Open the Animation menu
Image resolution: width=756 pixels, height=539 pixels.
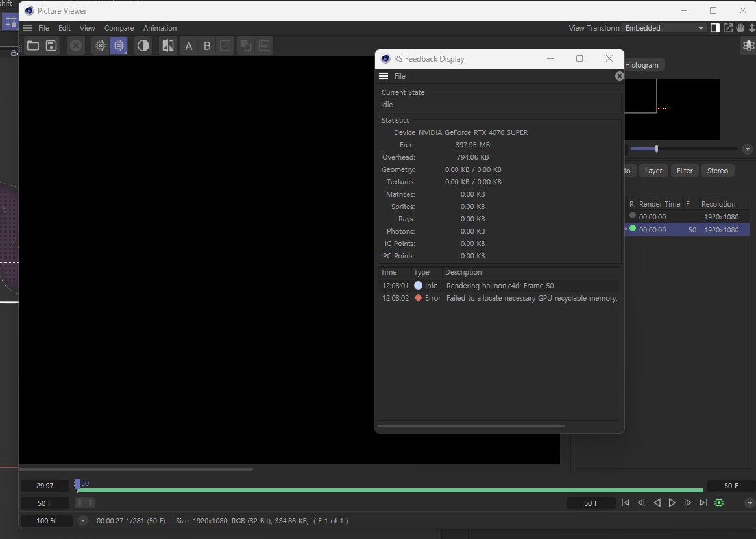(160, 28)
